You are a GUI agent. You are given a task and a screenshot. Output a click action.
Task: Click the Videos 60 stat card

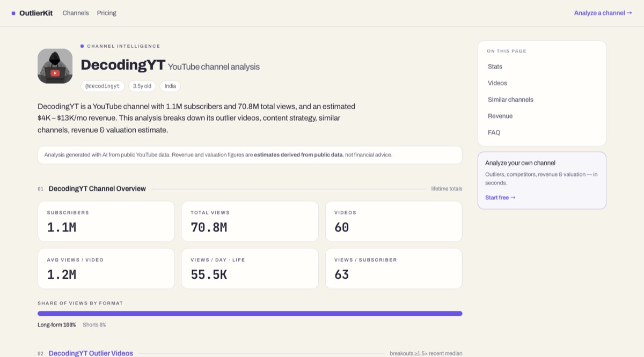[x=394, y=221]
